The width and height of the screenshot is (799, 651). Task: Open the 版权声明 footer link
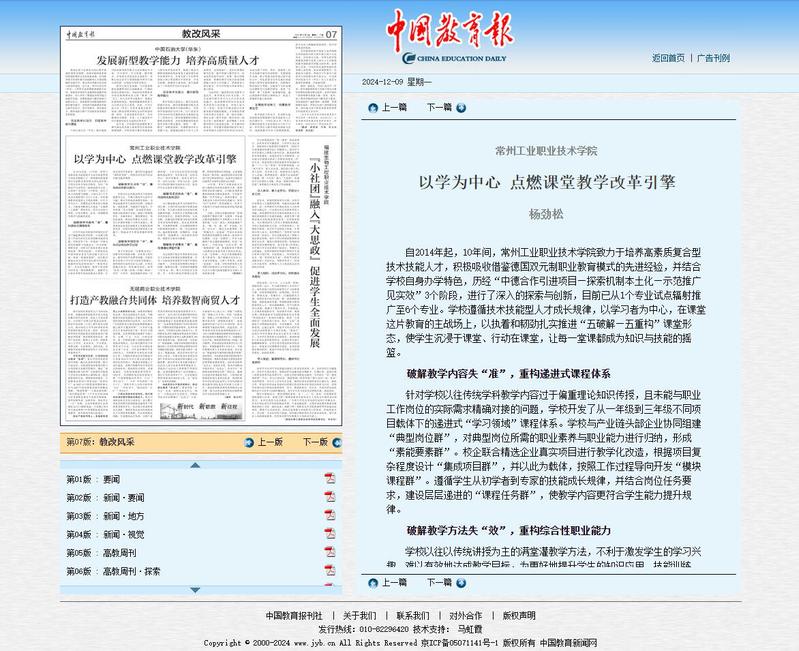point(518,615)
